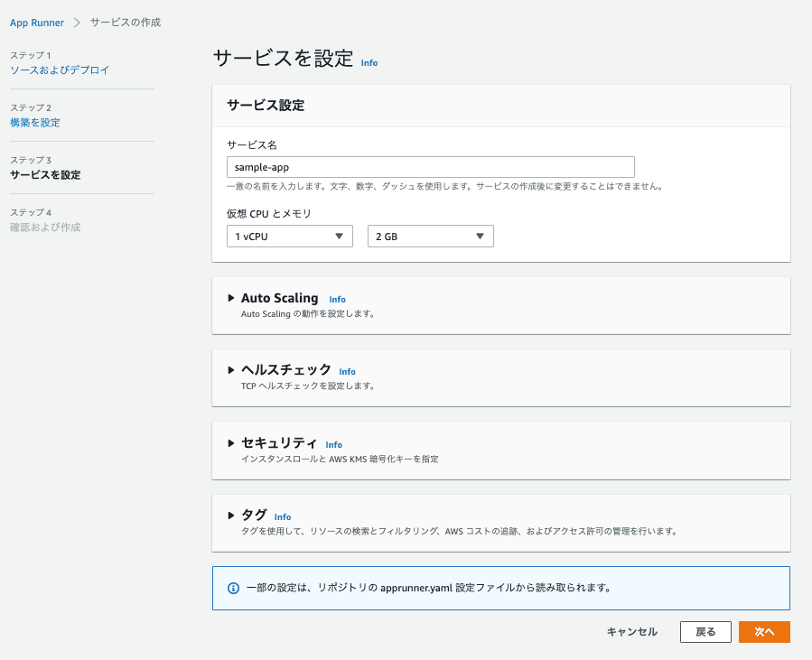Viewport: 812px width, 660px height.
Task: Expand the ヘルスチェック section
Action: [231, 371]
